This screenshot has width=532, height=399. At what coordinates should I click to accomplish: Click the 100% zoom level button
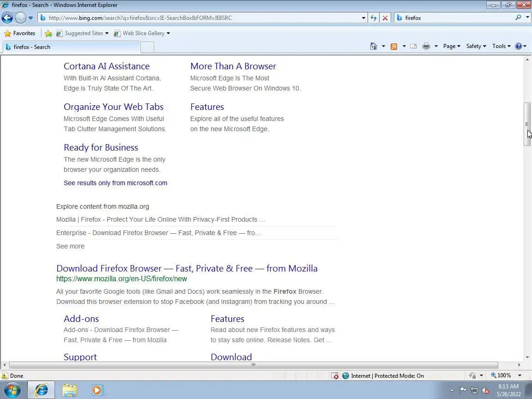(x=501, y=375)
